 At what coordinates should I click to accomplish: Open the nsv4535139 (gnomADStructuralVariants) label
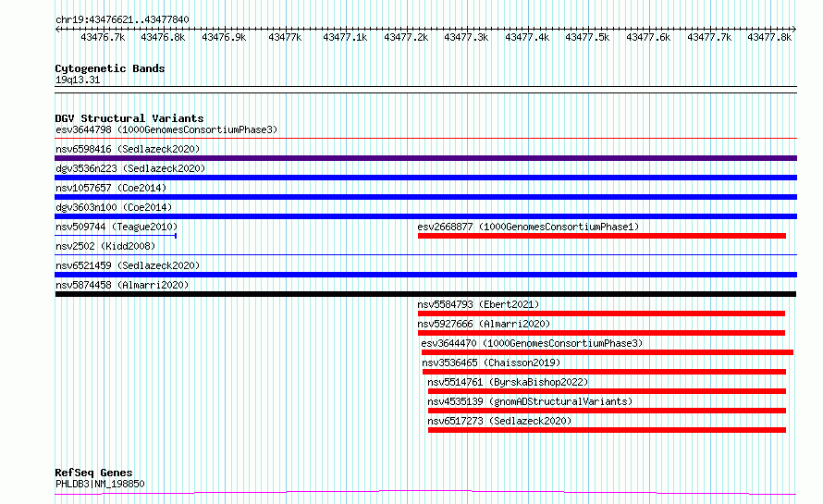pyautogui.click(x=530, y=401)
